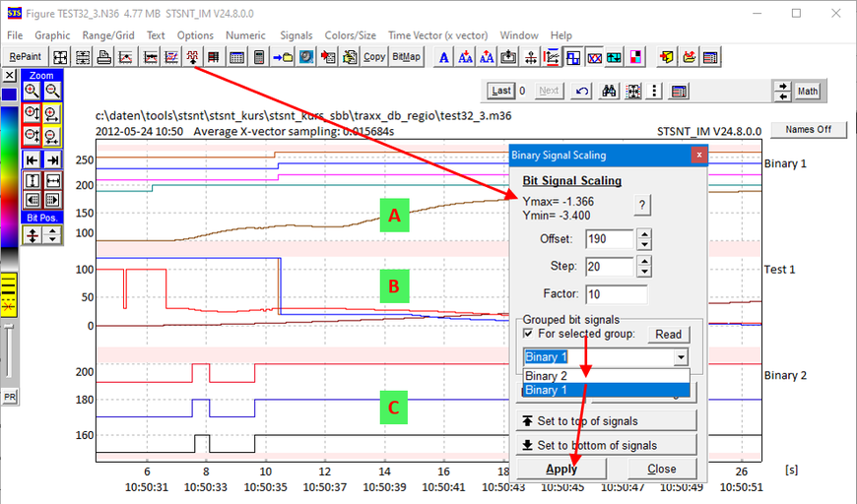Click Set to bottom of signals
Screen dimensions: 857x504
(606, 445)
